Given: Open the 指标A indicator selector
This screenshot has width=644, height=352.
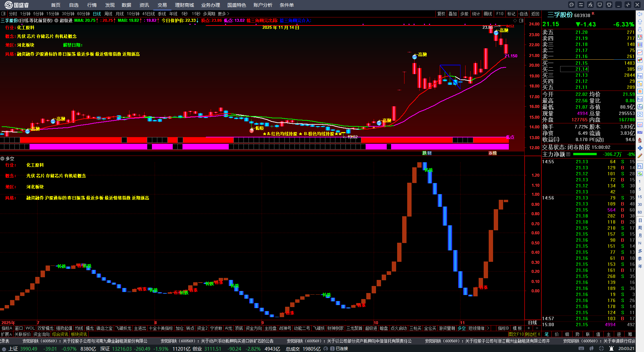Looking at the screenshot, I should pyautogui.click(x=7, y=328).
